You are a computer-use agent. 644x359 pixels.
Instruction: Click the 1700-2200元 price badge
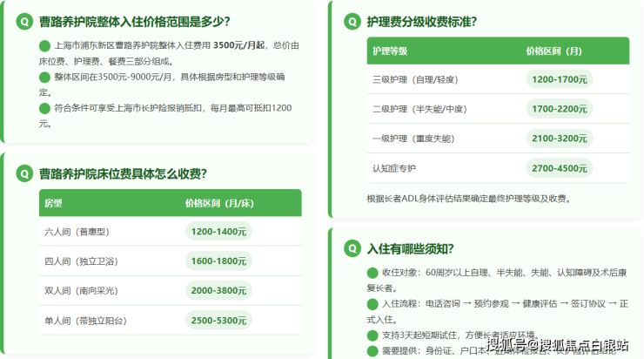pyautogui.click(x=560, y=109)
